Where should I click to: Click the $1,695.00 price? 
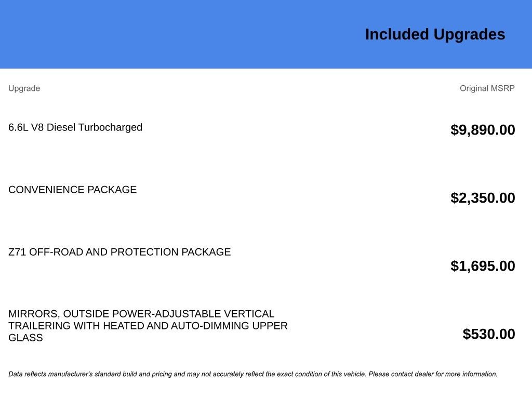point(483,266)
